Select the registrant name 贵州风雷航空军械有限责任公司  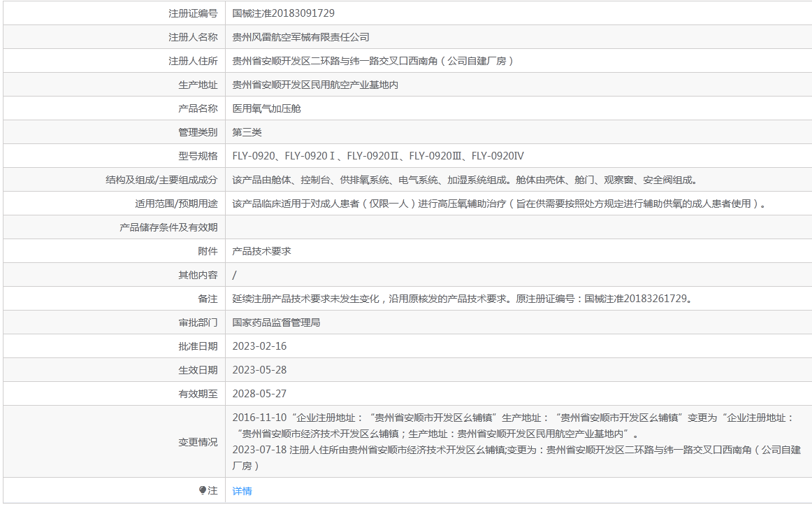pyautogui.click(x=300, y=37)
